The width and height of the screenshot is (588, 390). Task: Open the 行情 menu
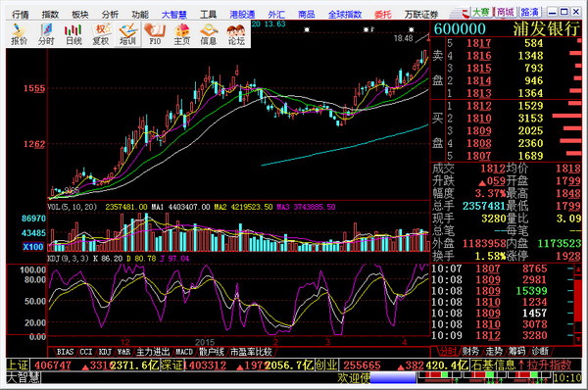click(x=21, y=15)
